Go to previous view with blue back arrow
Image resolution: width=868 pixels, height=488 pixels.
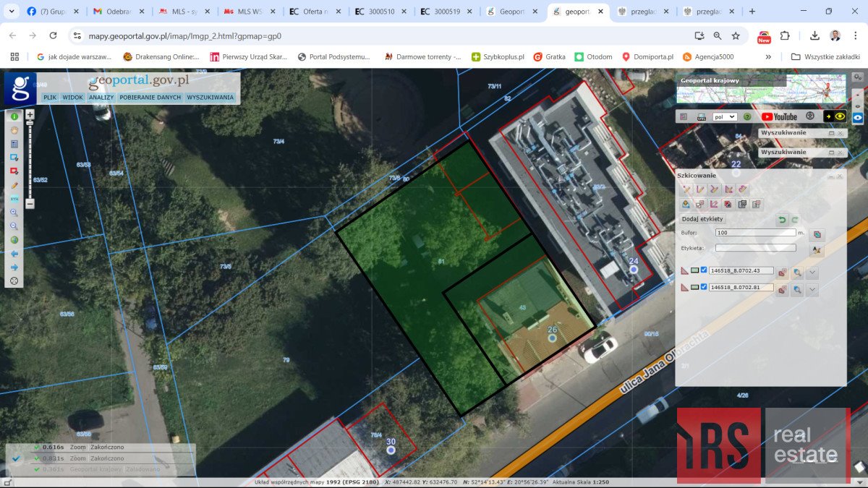point(14,253)
